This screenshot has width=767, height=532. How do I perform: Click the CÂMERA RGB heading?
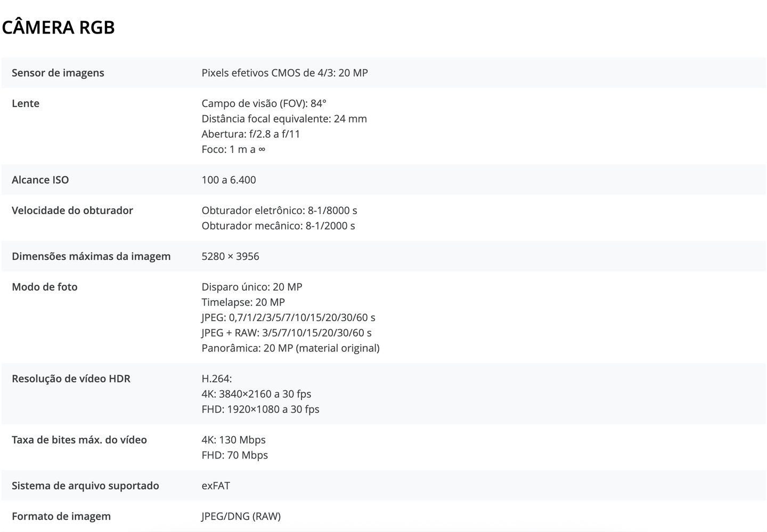point(59,27)
